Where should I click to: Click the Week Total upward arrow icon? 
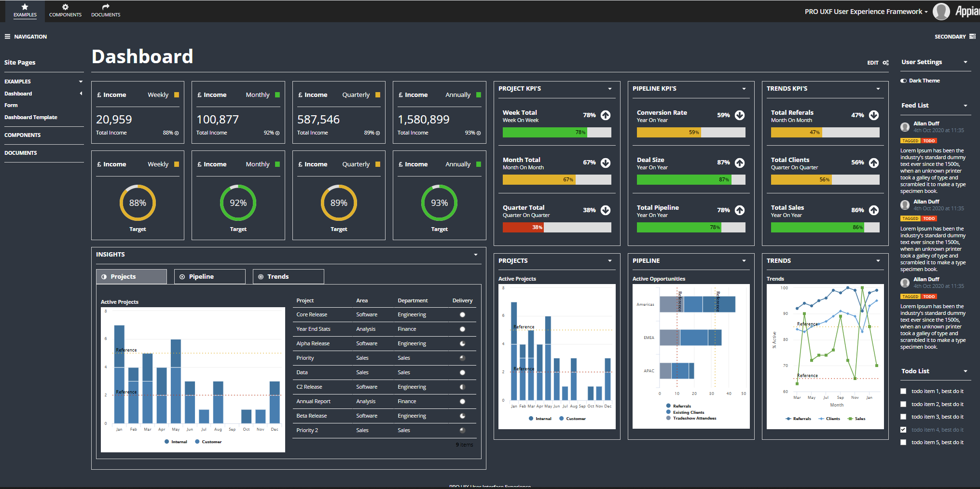[x=606, y=115]
